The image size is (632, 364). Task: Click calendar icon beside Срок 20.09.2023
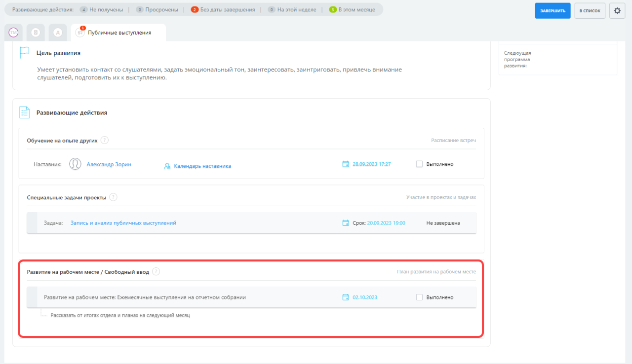(346, 223)
